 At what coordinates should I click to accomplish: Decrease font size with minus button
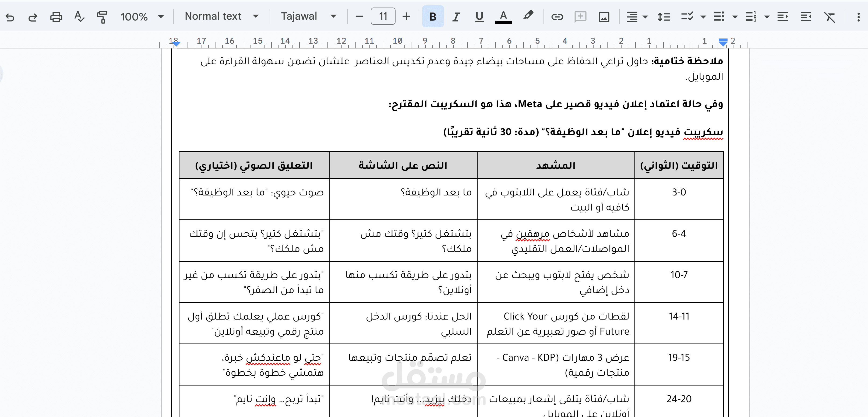coord(359,16)
